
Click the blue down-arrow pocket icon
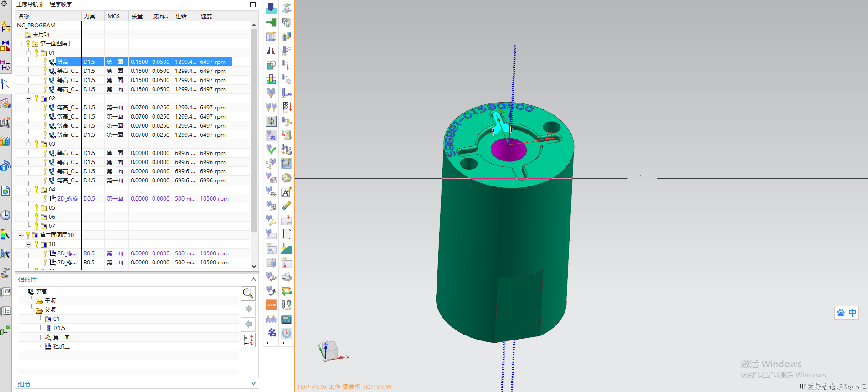[271, 8]
